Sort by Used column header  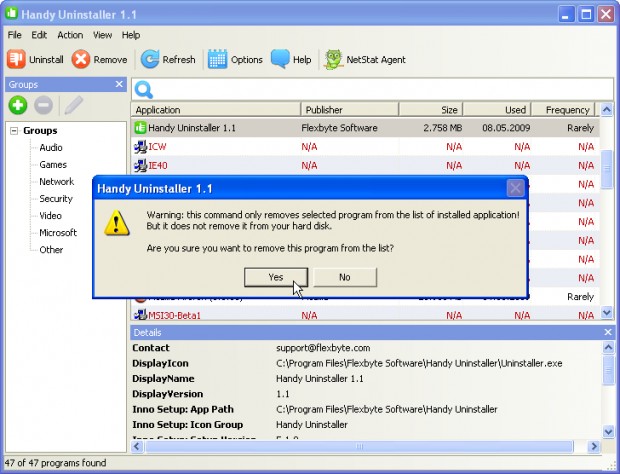497,110
